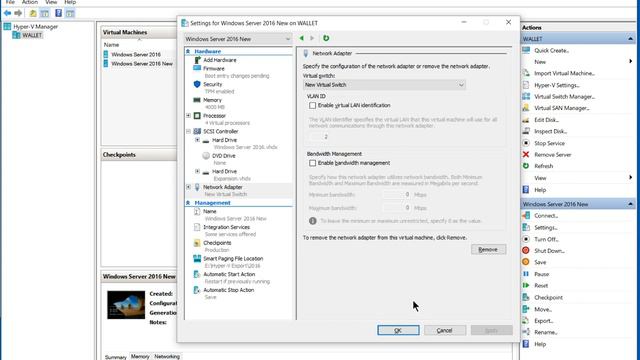This screenshot has height=360, width=640.
Task: Open Smart Paging File Location
Action: pyautogui.click(x=233, y=259)
